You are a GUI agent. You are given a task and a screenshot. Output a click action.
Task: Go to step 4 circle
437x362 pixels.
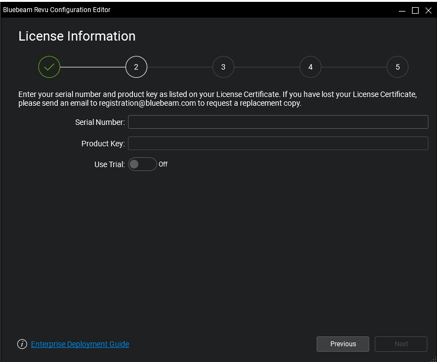(x=310, y=67)
